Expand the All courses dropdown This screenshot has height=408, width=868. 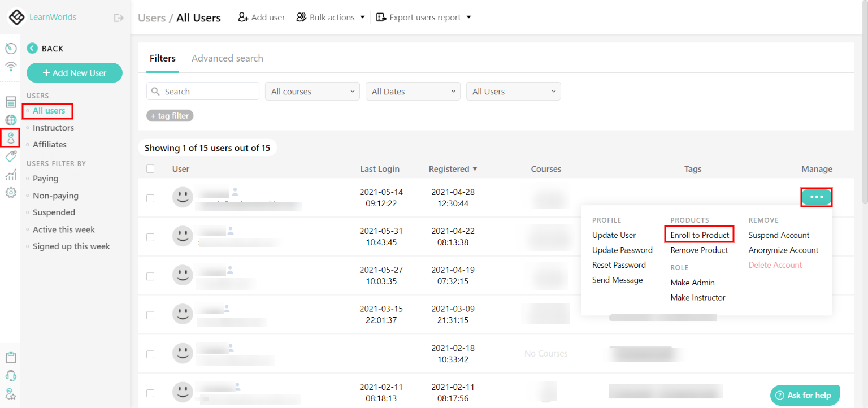[312, 91]
